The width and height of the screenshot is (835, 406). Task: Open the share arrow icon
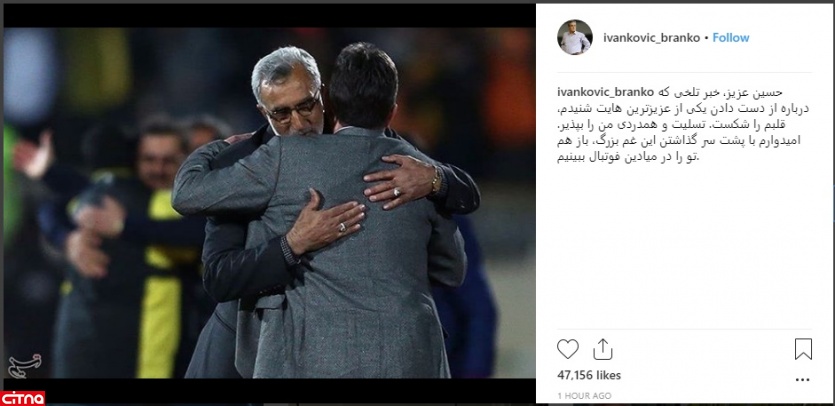pos(603,349)
